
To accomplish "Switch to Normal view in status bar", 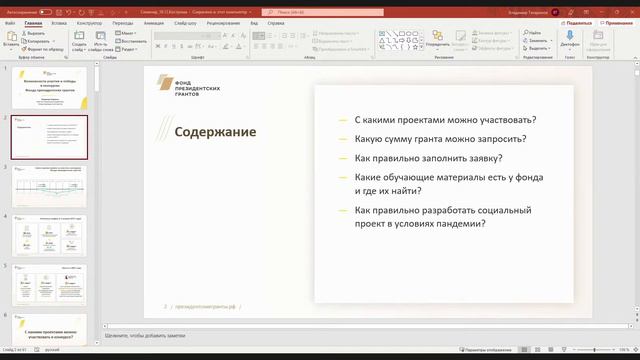I will (x=524, y=350).
